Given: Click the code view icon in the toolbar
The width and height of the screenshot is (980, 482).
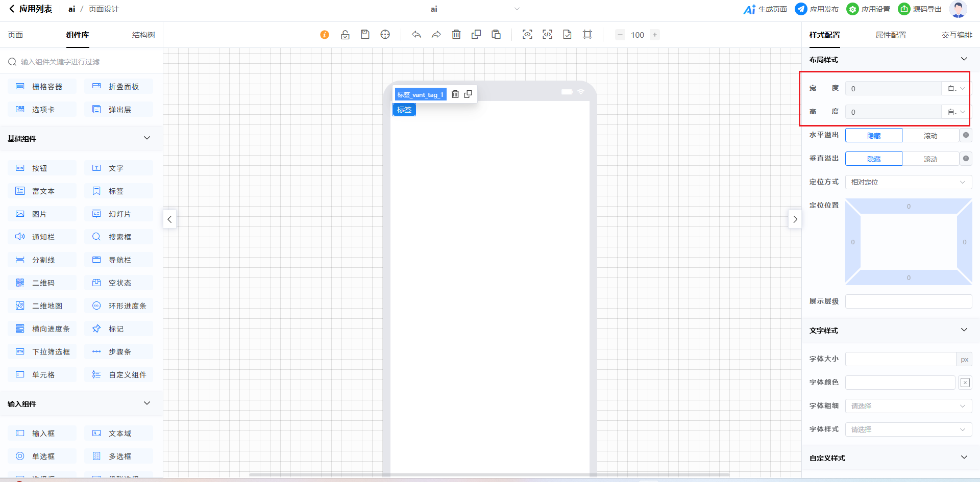Looking at the screenshot, I should click(547, 35).
